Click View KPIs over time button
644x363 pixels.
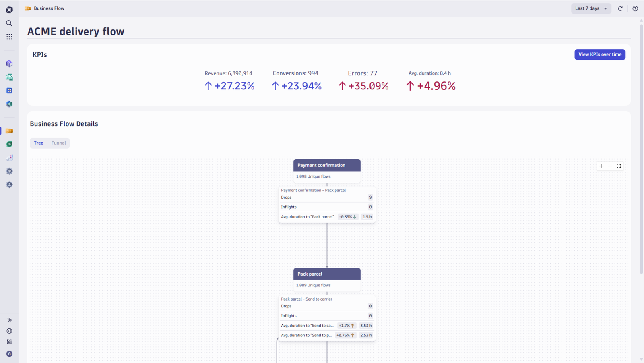(x=600, y=54)
